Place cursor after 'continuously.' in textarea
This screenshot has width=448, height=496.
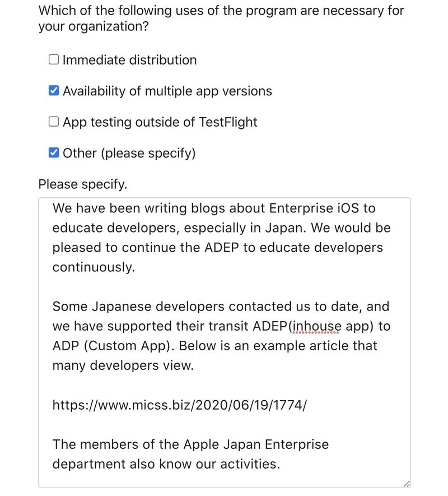[136, 267]
